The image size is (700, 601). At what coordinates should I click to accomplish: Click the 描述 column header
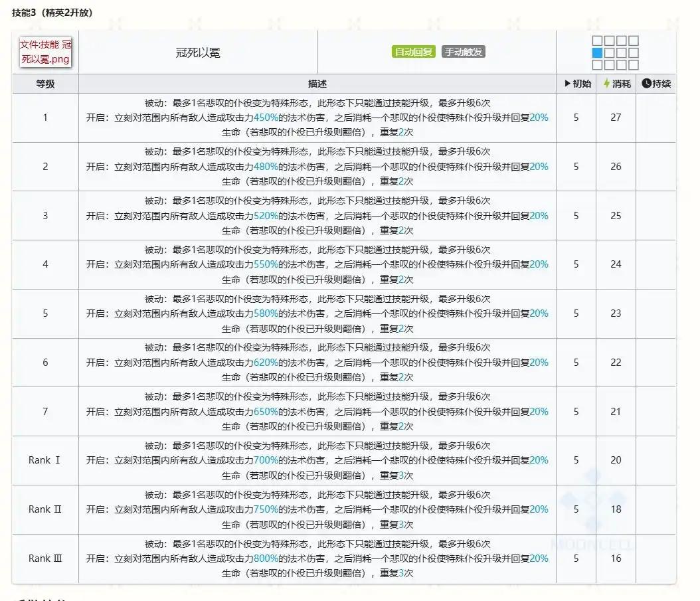tap(317, 84)
